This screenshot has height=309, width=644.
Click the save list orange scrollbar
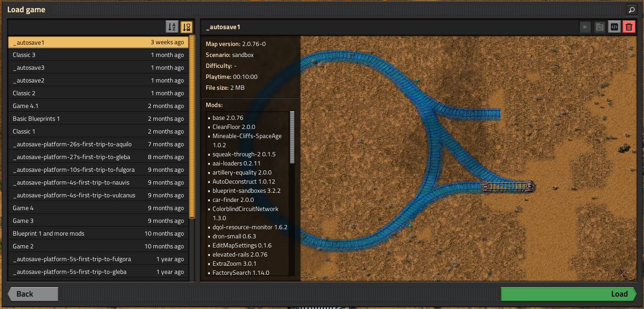(x=192, y=127)
